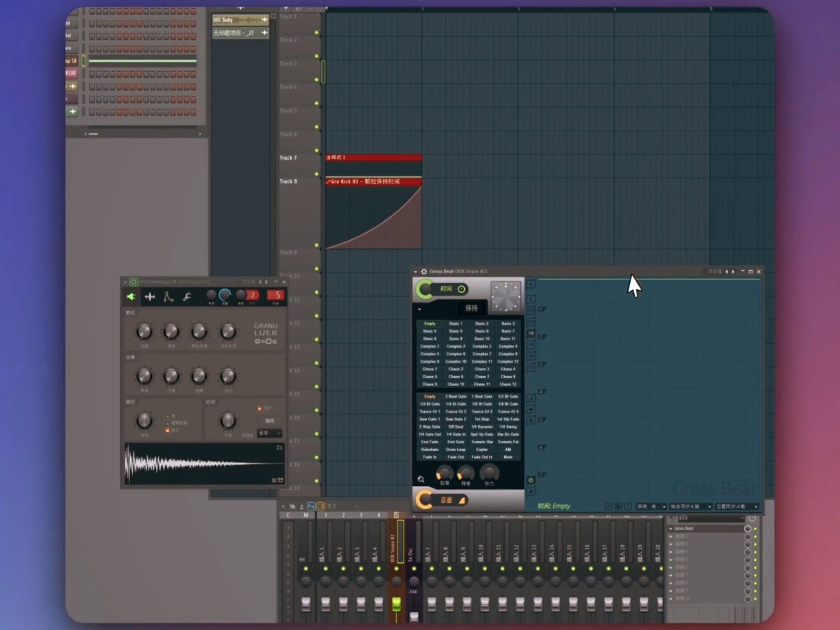Toggle mute LED on mixer track 插入 7

point(432,568)
